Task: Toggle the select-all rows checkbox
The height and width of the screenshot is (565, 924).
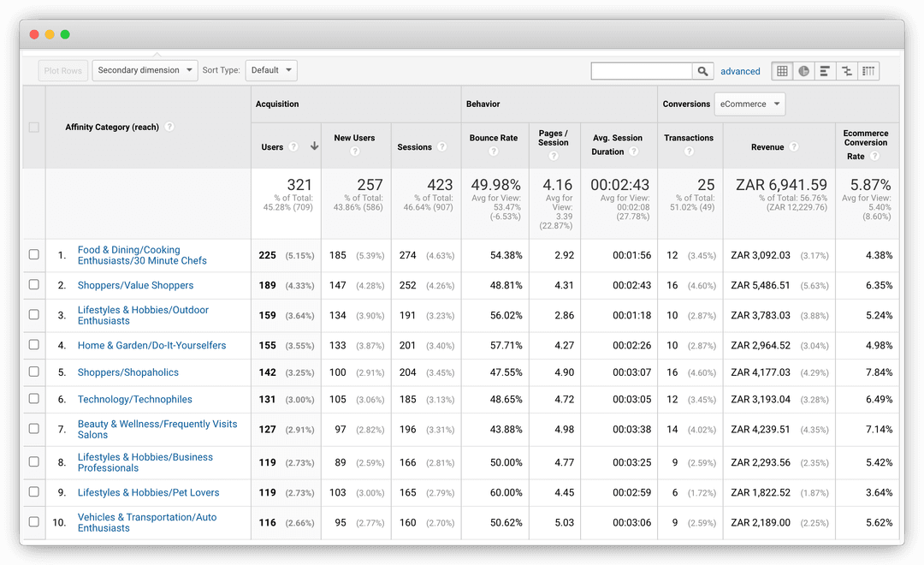Action: tap(33, 128)
